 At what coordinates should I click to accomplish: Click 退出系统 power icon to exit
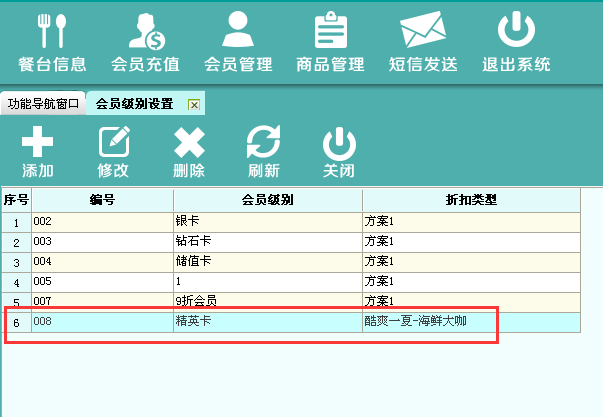(x=516, y=32)
